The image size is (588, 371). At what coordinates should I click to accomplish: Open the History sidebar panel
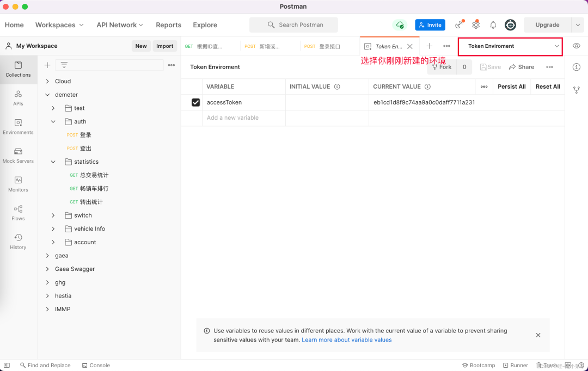(x=18, y=242)
